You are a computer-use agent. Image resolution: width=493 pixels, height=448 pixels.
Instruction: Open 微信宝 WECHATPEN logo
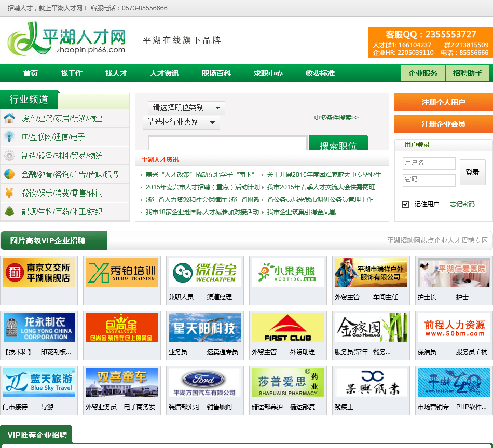point(205,273)
